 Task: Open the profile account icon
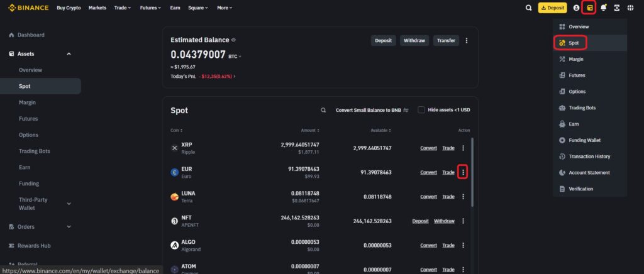pos(576,8)
